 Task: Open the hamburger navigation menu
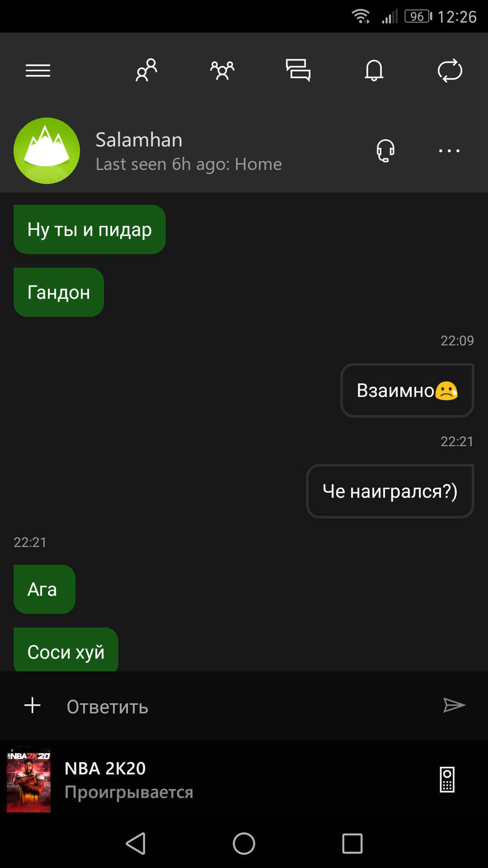(x=38, y=71)
